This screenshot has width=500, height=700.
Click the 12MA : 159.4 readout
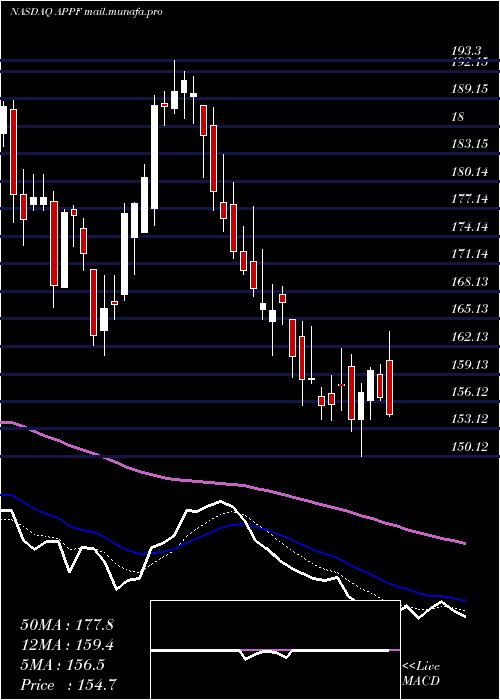[x=67, y=645]
